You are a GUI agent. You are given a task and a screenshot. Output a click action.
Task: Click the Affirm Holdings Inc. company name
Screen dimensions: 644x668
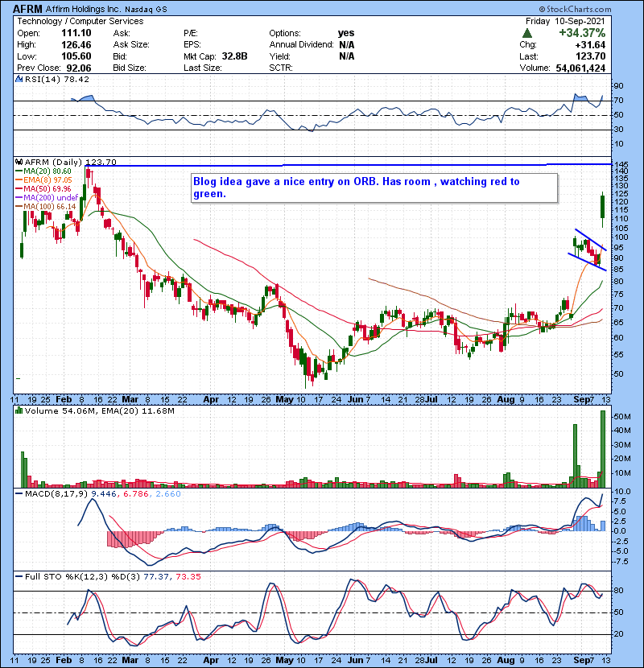(84, 9)
